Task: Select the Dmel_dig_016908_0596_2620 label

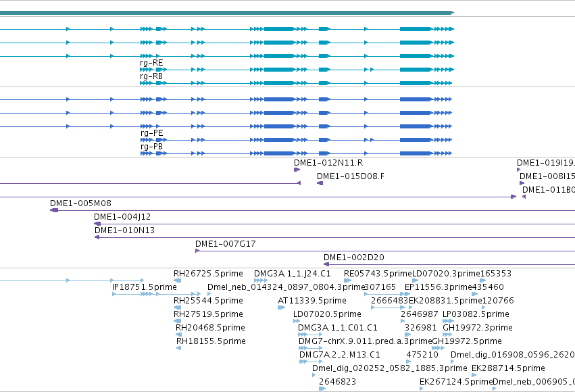Action: tap(513, 355)
